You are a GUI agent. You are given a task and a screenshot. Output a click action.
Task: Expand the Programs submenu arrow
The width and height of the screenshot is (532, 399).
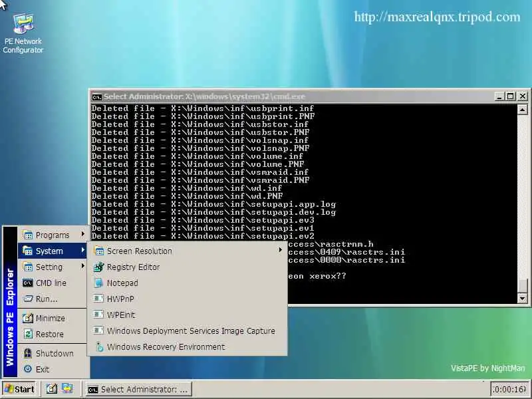click(82, 234)
